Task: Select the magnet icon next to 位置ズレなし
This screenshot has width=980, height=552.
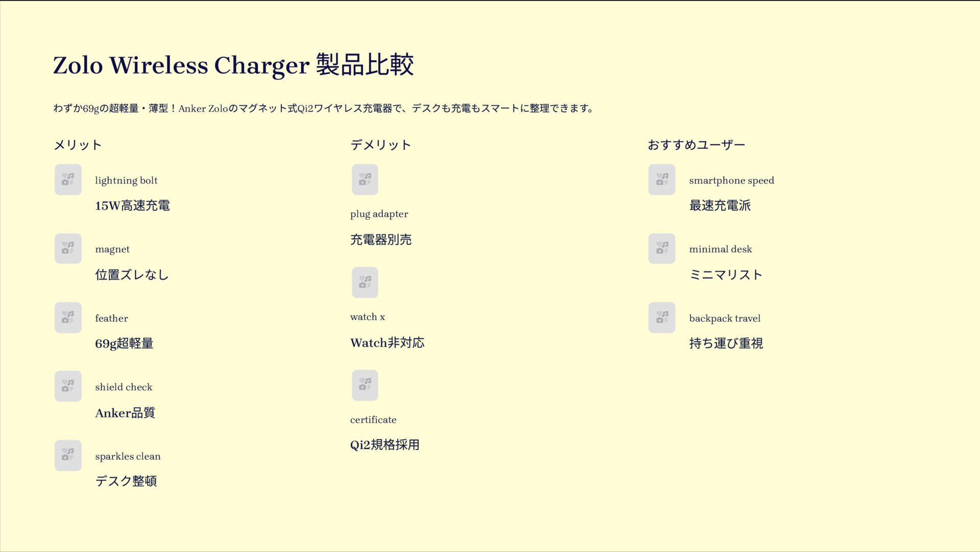Action: 68,248
